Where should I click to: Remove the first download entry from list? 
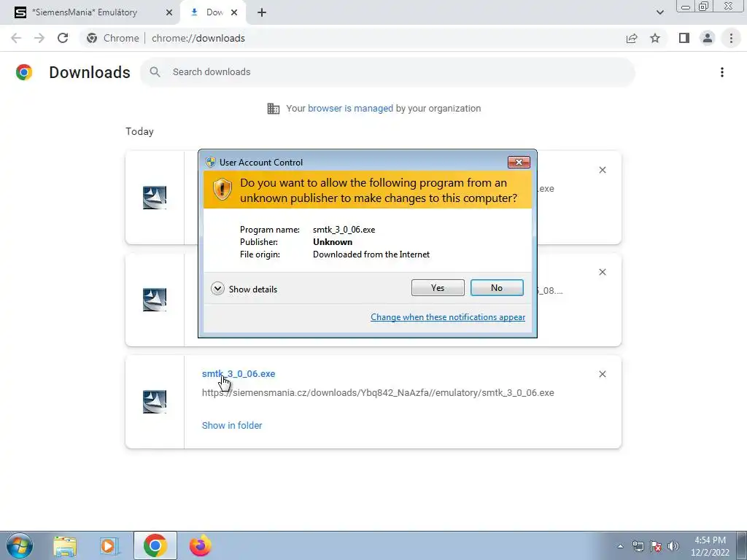602,170
